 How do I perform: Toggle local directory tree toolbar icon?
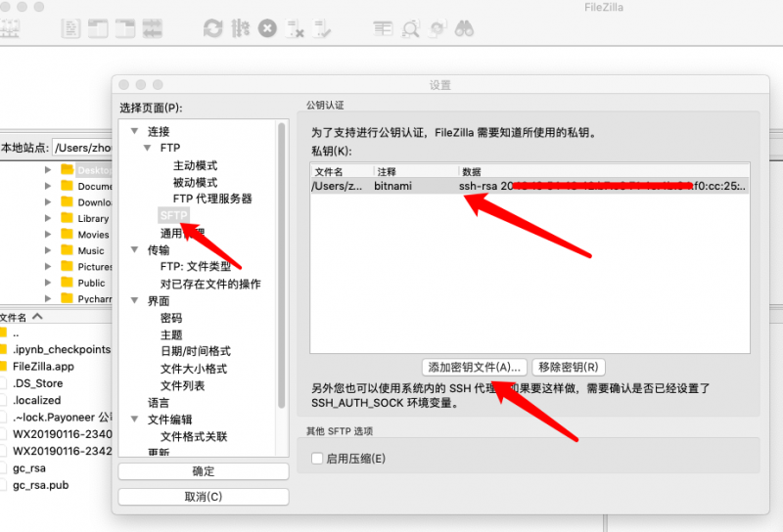[98, 28]
